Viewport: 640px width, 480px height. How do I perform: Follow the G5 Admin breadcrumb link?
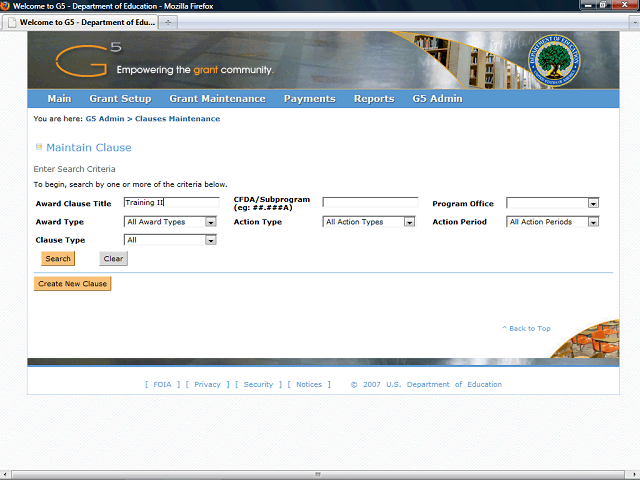(x=105, y=119)
